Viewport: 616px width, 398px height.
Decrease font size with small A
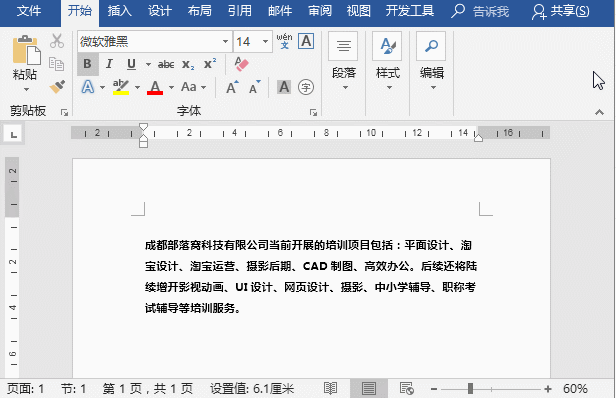[x=255, y=87]
